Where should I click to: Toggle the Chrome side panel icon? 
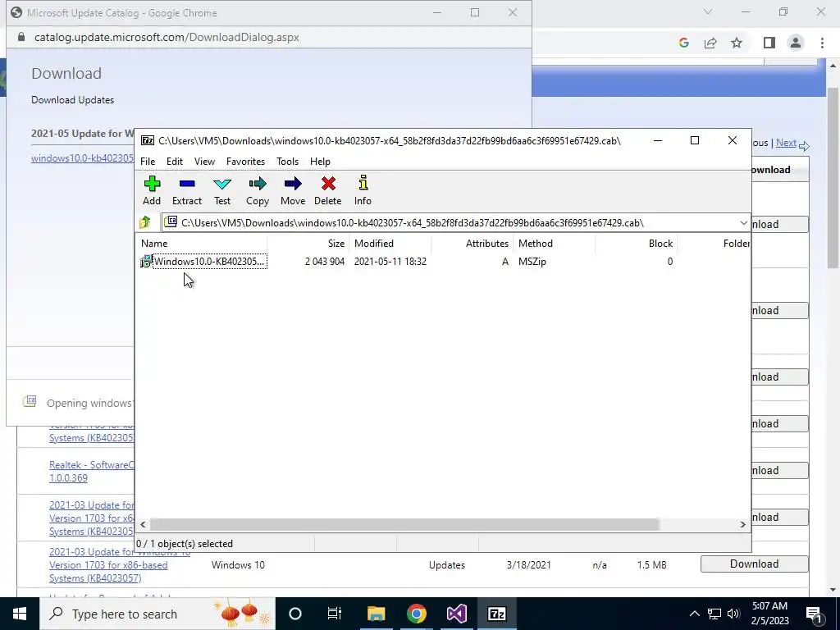(x=769, y=43)
